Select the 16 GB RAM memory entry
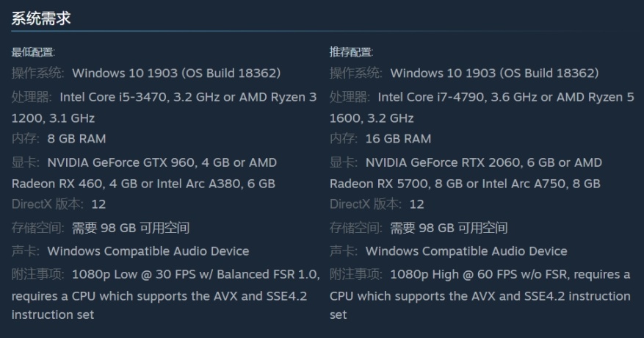 pyautogui.click(x=398, y=139)
